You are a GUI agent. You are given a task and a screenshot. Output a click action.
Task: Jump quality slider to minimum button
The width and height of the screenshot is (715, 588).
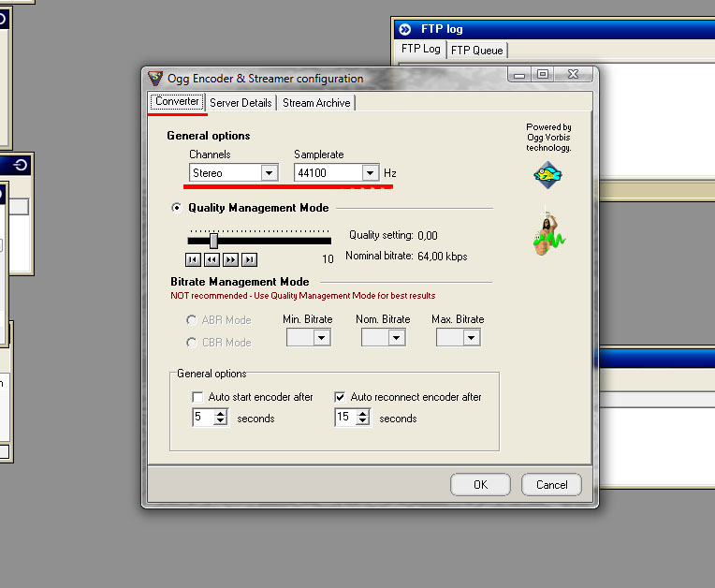193,260
